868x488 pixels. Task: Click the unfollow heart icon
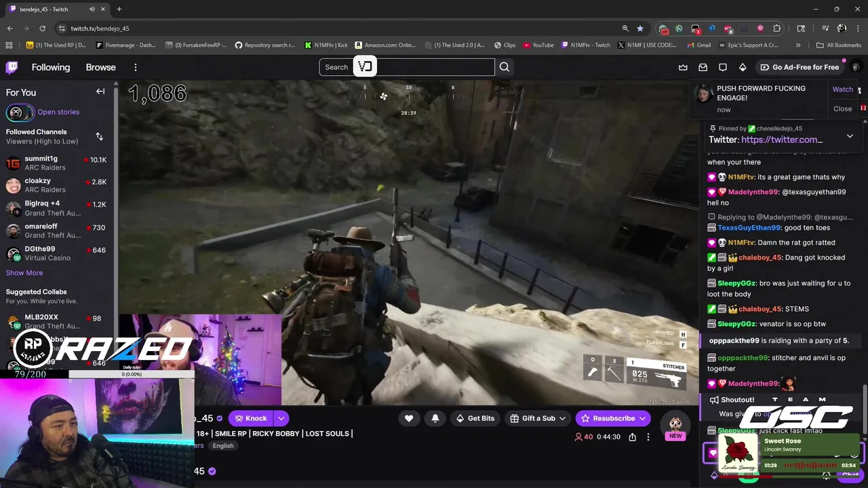pyautogui.click(x=409, y=418)
